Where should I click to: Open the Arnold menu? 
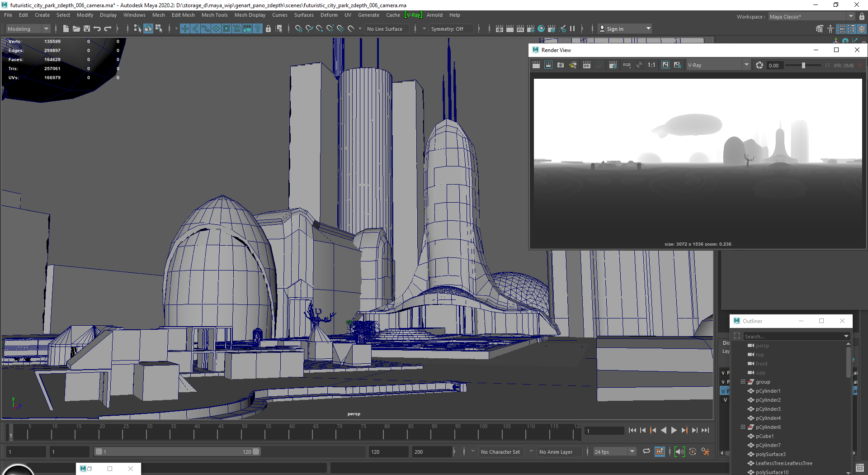pyautogui.click(x=434, y=15)
